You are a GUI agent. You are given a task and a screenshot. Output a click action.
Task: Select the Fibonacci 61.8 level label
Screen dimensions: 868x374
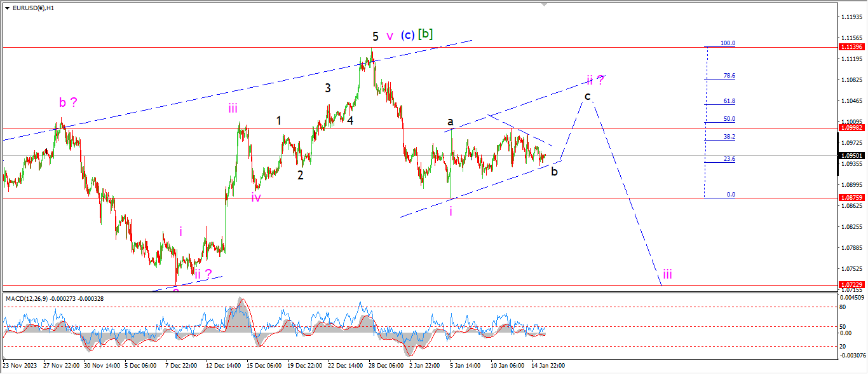pyautogui.click(x=729, y=101)
